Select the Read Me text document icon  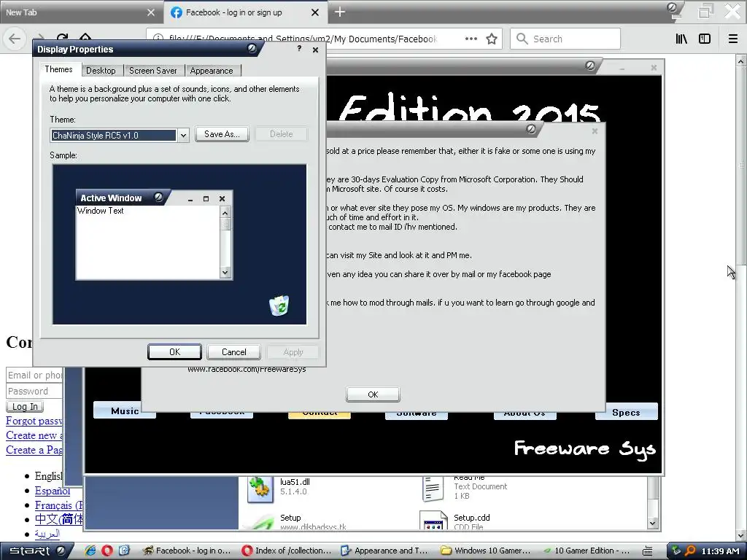click(433, 489)
